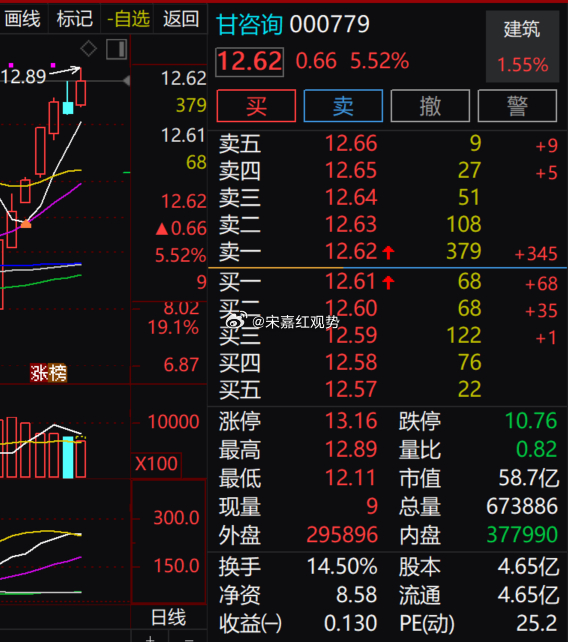Select the 卖一 price 12.62
This screenshot has width=568, height=642.
point(351,251)
